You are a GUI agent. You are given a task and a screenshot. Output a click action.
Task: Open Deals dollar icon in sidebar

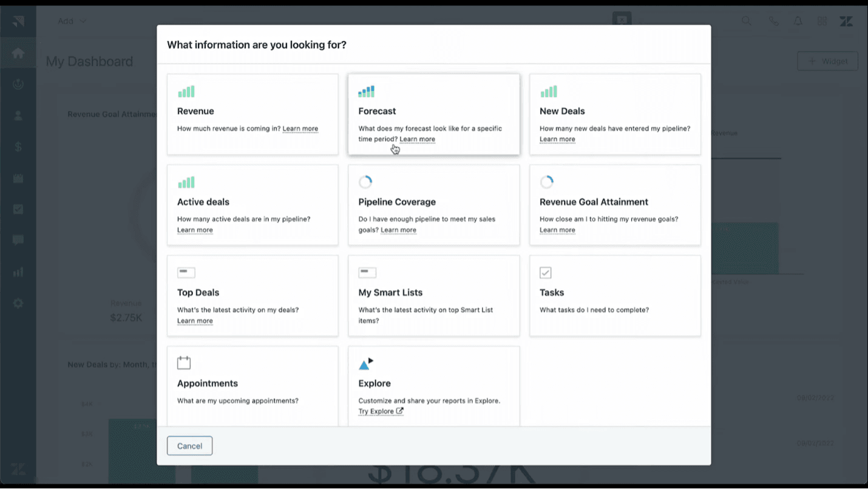(x=18, y=147)
